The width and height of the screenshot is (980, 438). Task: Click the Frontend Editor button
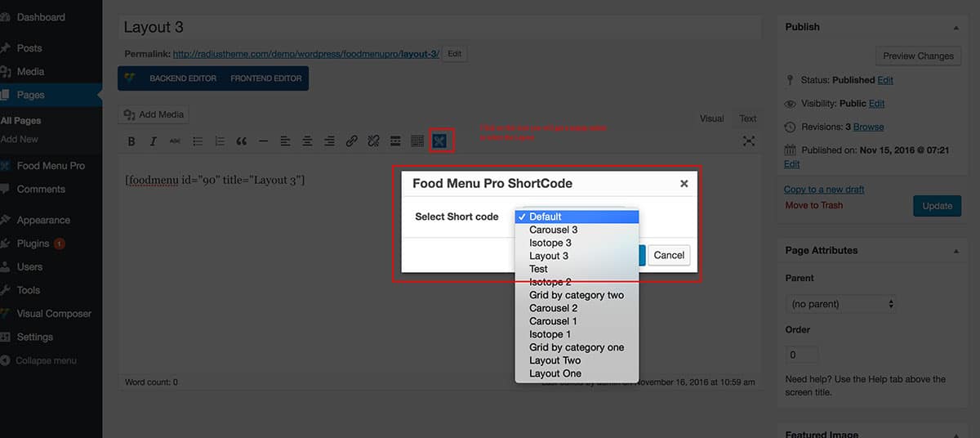(x=266, y=78)
